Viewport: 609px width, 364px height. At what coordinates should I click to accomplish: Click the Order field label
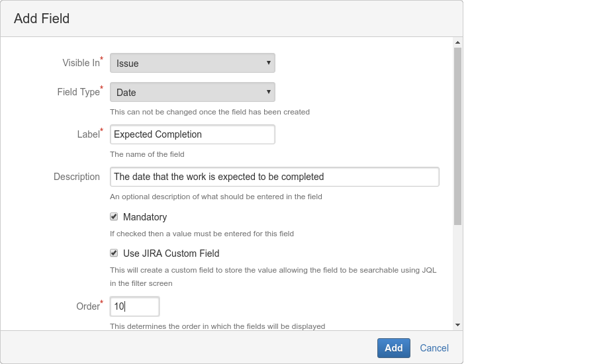tap(87, 306)
